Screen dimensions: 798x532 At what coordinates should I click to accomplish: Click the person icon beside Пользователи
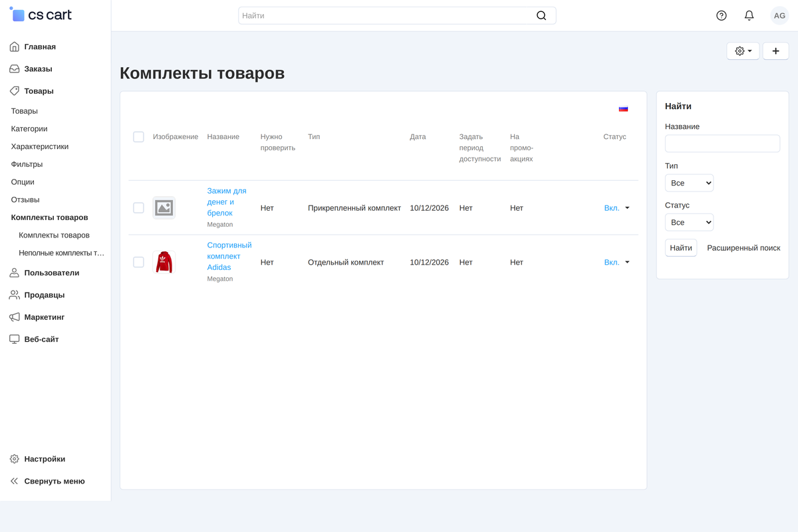[15, 273]
